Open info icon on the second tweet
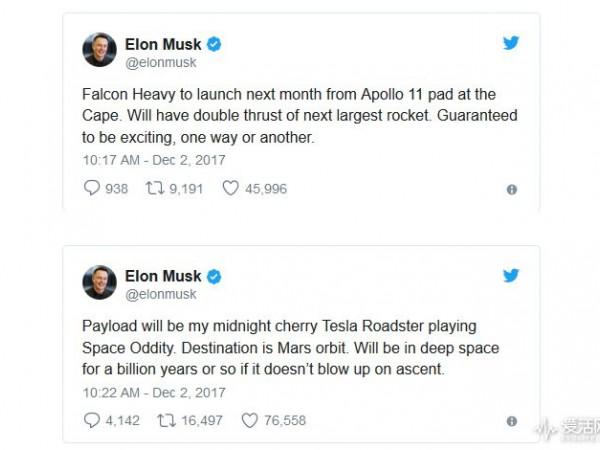The height and width of the screenshot is (450, 600). 512,422
